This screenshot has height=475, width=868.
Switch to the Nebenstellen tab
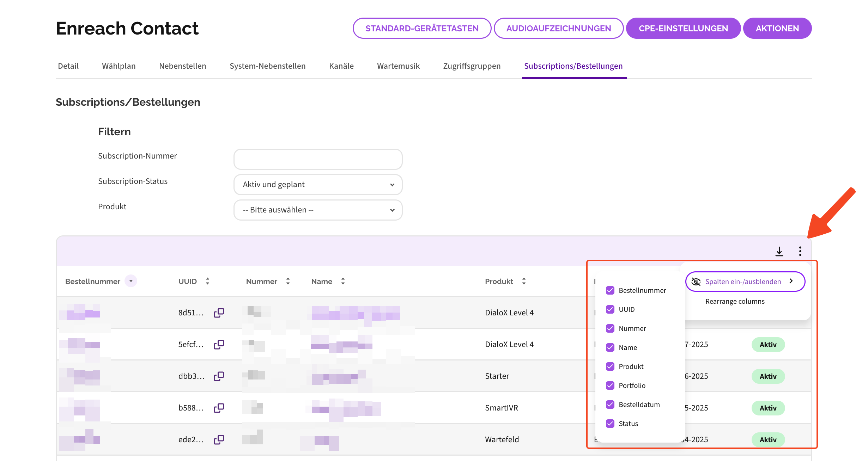tap(182, 66)
